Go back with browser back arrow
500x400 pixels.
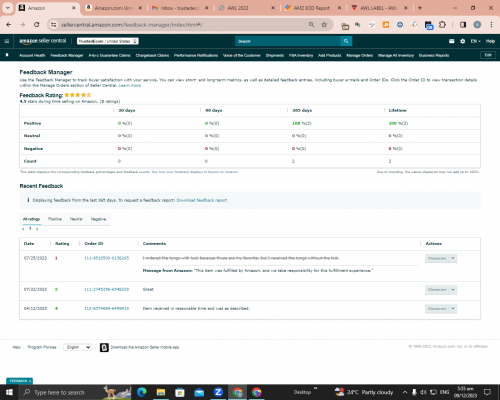pos(9,25)
